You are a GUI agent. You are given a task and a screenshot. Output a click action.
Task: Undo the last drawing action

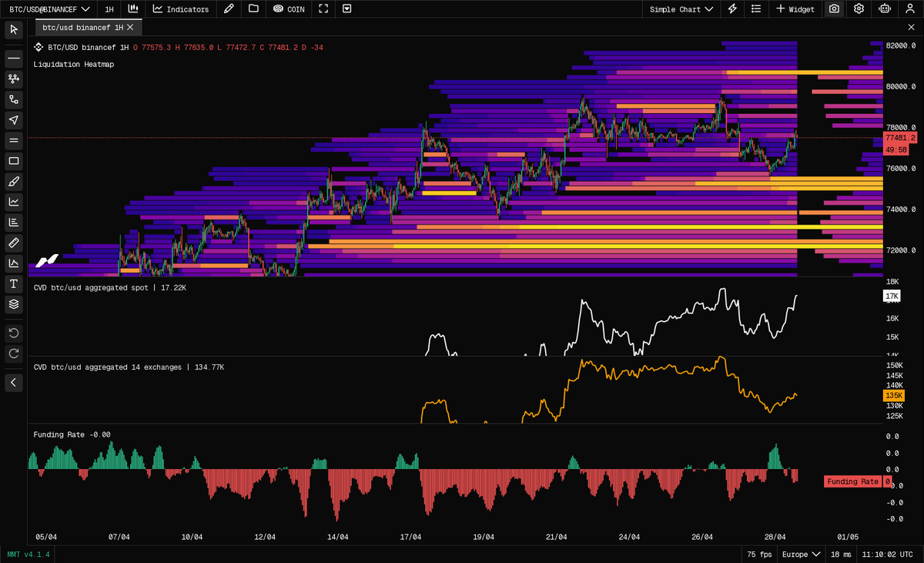click(x=13, y=333)
